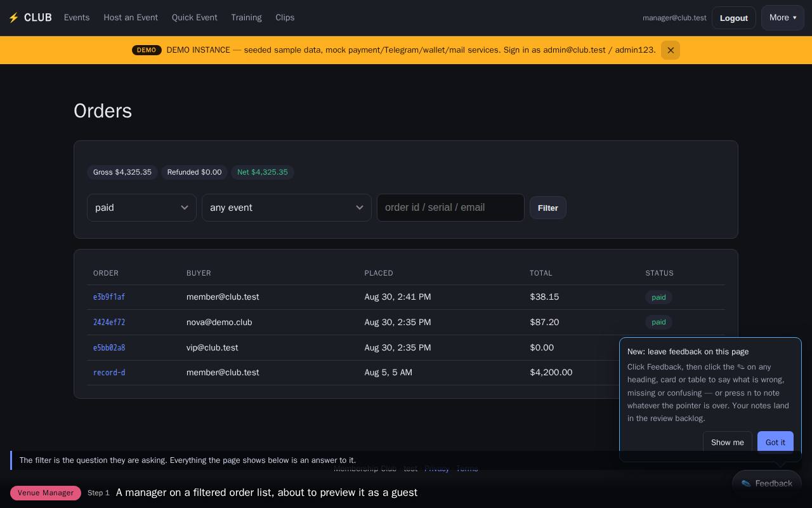The width and height of the screenshot is (812, 508).
Task: Click the $4,200.00 total
Action: click(551, 373)
